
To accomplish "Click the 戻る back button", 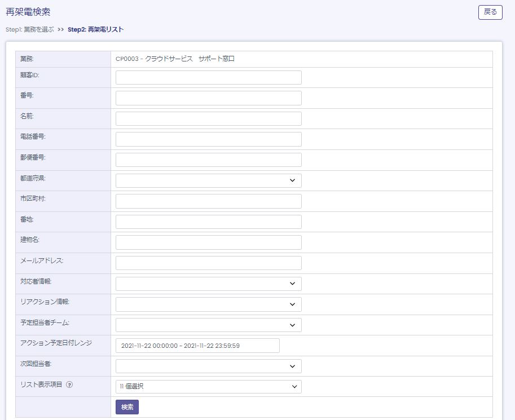I will [490, 12].
